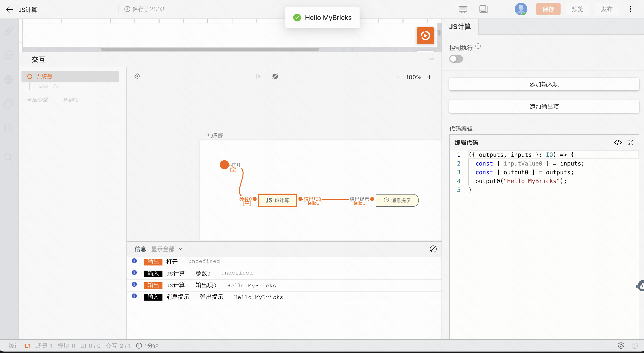The width and height of the screenshot is (644, 353).
Task: Click the 1分钟 timer in status bar
Action: (148, 346)
